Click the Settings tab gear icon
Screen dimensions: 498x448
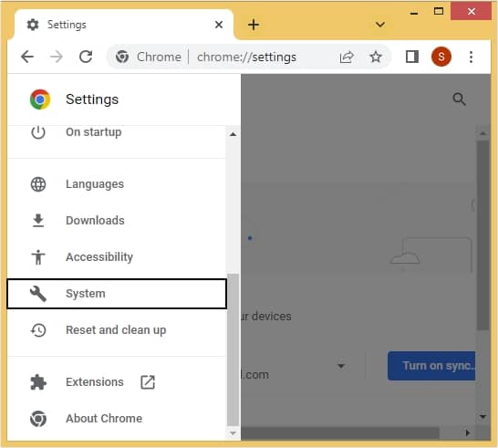(33, 25)
